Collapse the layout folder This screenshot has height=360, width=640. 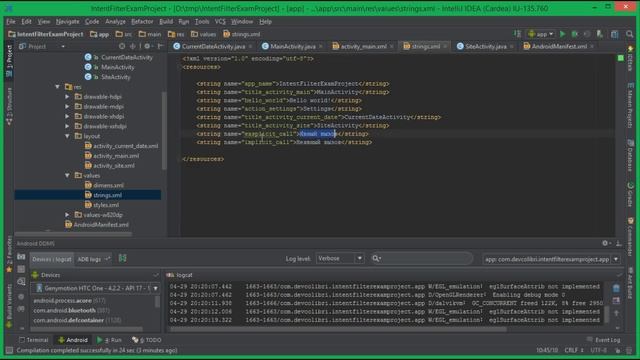67,136
